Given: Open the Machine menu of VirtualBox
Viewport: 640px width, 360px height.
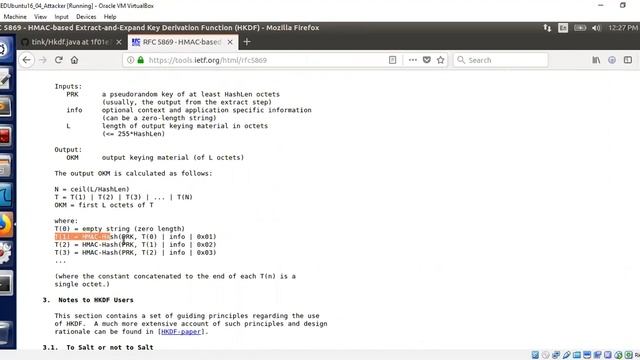Looking at the screenshot, I should 15,17.
